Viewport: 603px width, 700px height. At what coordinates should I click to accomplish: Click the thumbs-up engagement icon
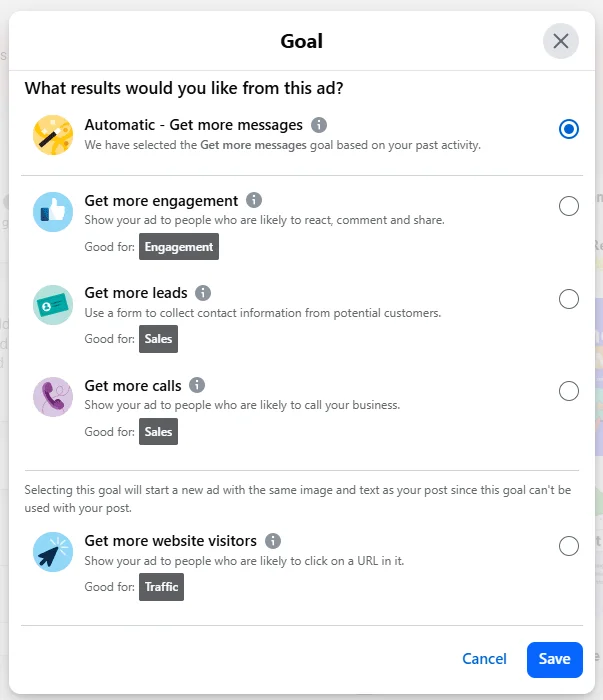point(53,212)
